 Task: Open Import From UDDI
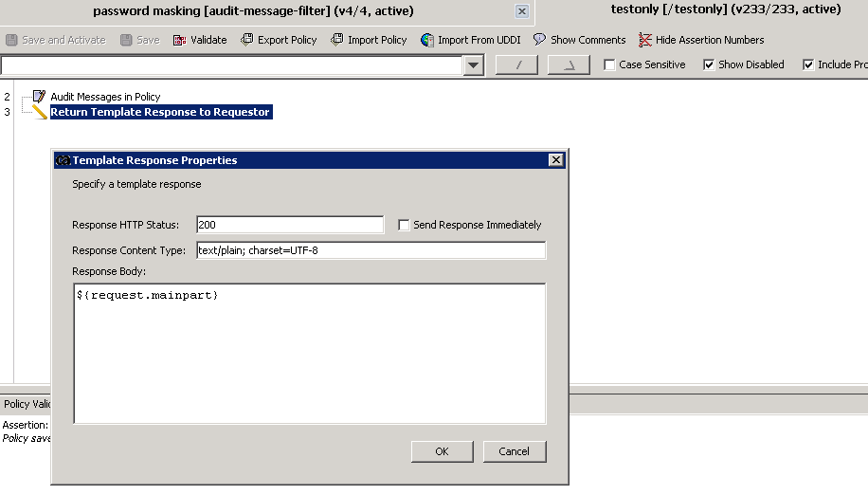pyautogui.click(x=471, y=40)
